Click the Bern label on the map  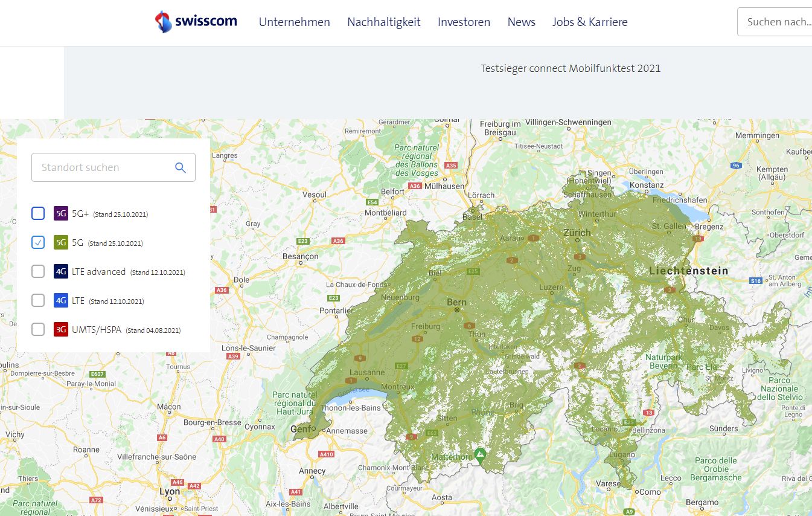[x=456, y=302]
